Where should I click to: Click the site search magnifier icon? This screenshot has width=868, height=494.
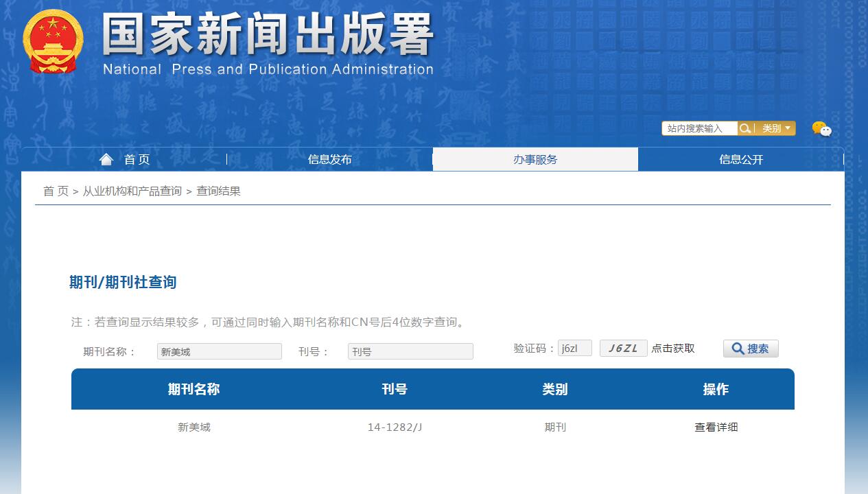[744, 128]
